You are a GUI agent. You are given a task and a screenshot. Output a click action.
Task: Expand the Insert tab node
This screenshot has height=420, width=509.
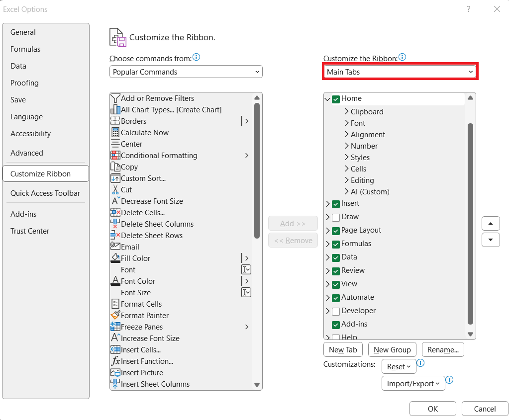click(x=327, y=204)
